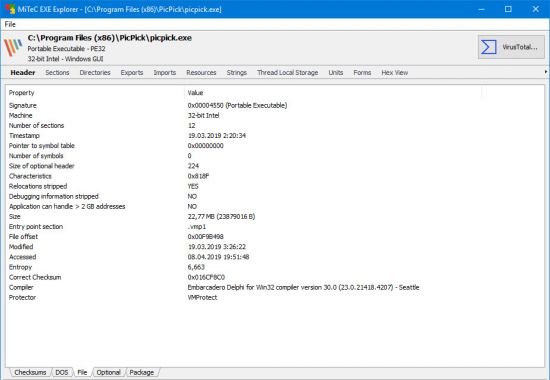The height and width of the screenshot is (380, 550).
Task: Click the tab overflow arrow at right
Action: [x=546, y=72]
